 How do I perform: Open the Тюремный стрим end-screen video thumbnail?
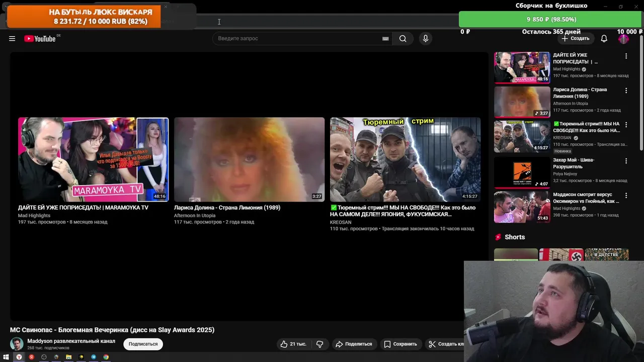click(405, 159)
